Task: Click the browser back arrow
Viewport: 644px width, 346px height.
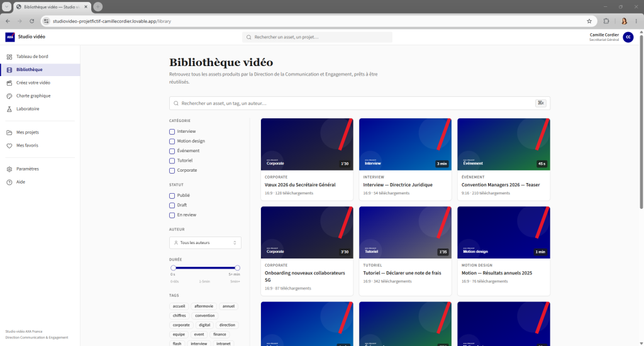Action: tap(8, 21)
